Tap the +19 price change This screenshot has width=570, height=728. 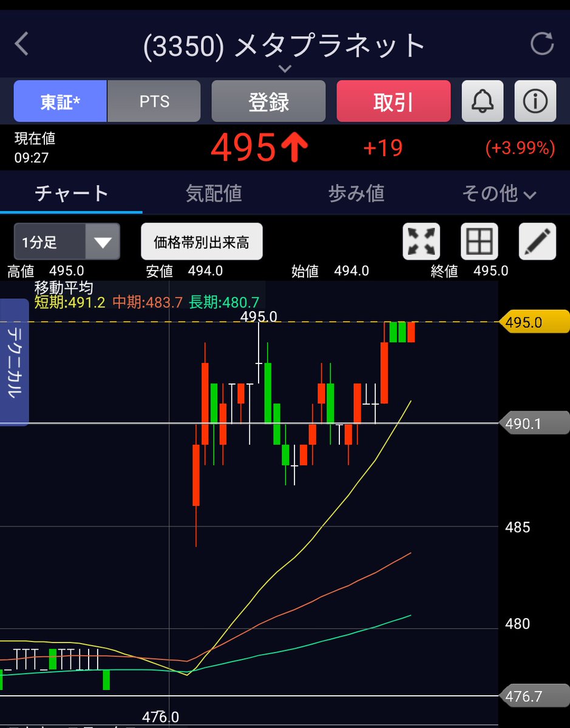pyautogui.click(x=382, y=148)
